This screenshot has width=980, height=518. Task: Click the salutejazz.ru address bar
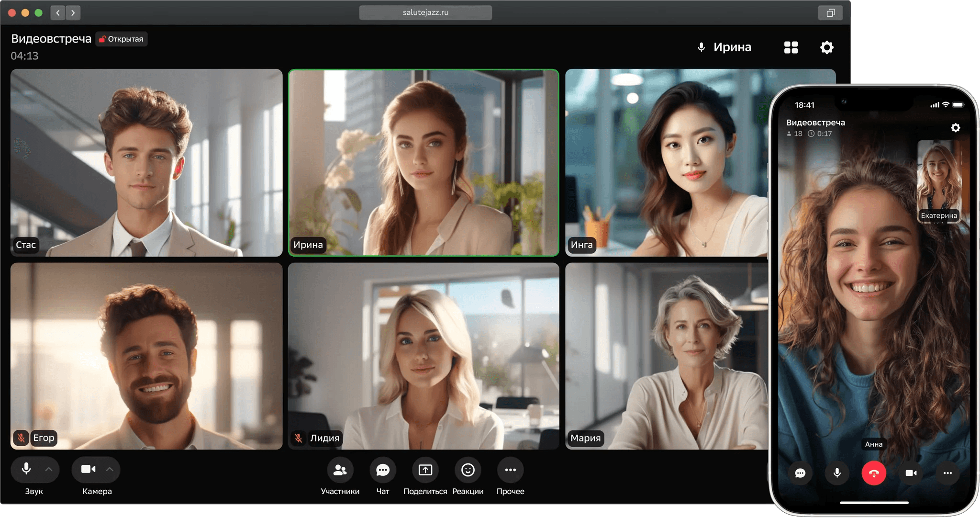(x=425, y=12)
